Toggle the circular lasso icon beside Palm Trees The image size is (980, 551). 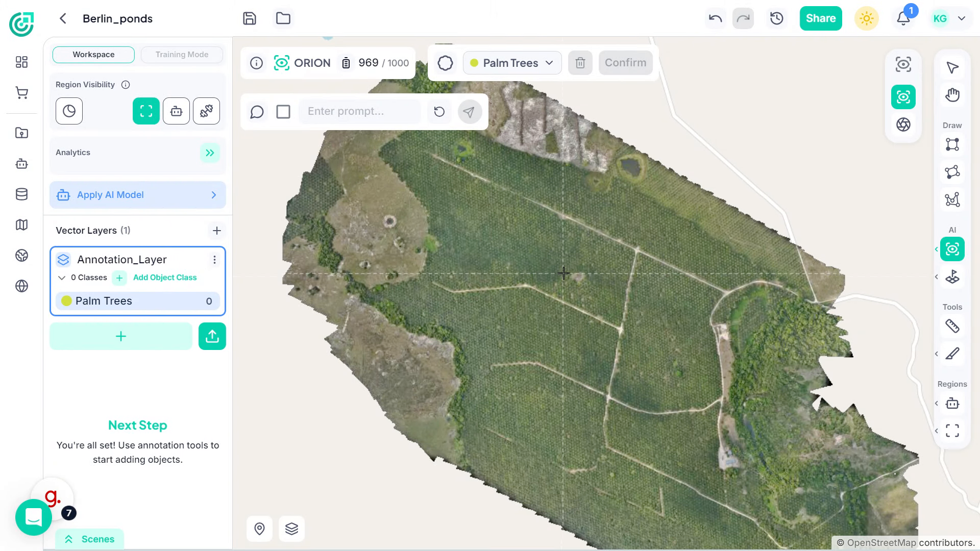point(445,63)
